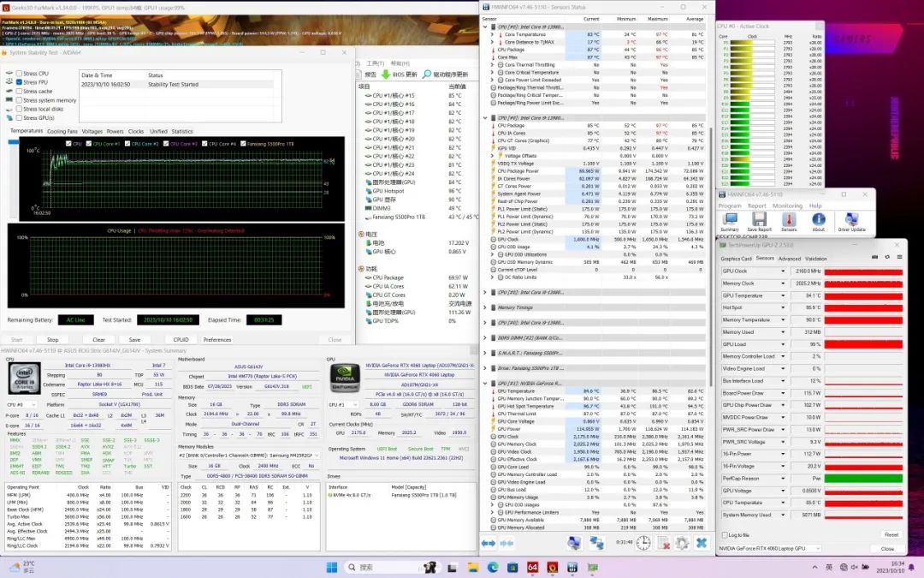Image resolution: width=924 pixels, height=578 pixels.
Task: Switch to the Graphics Card tab in GPU-Z
Action: [736, 258]
